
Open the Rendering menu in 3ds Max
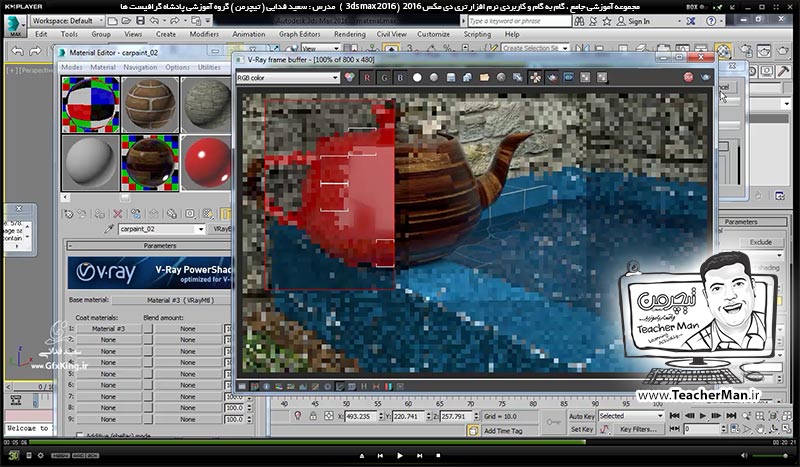349,34
